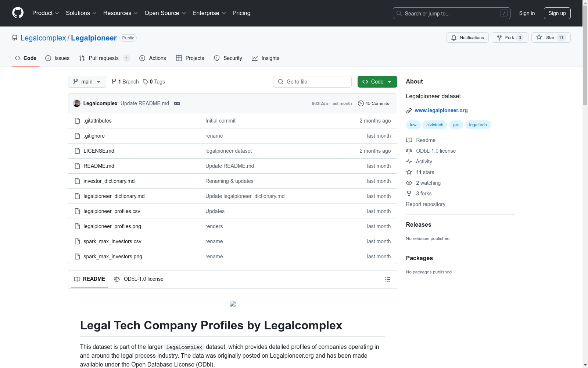Expand the Solutions menu
The image size is (588, 368).
coord(81,13)
